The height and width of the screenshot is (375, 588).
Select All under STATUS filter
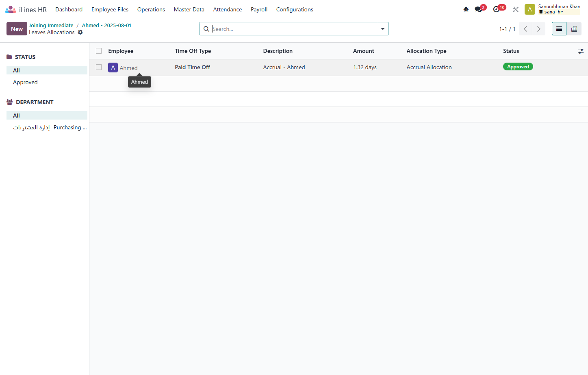47,70
